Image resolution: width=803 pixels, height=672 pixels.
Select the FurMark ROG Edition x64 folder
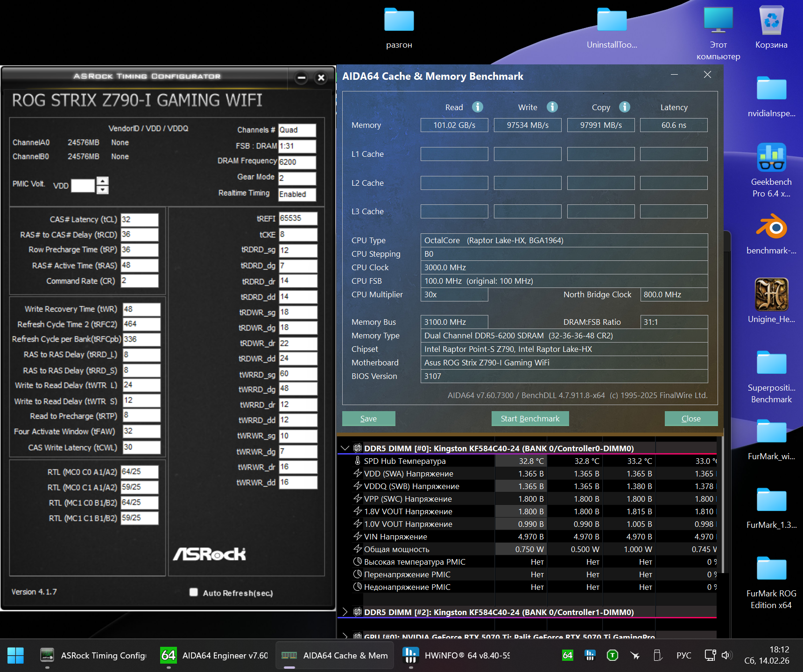771,582
